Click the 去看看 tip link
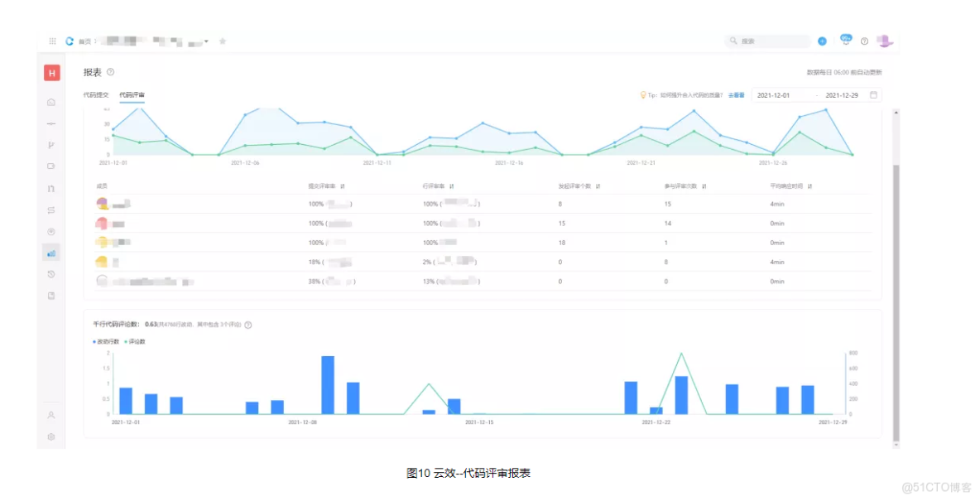 click(x=734, y=94)
